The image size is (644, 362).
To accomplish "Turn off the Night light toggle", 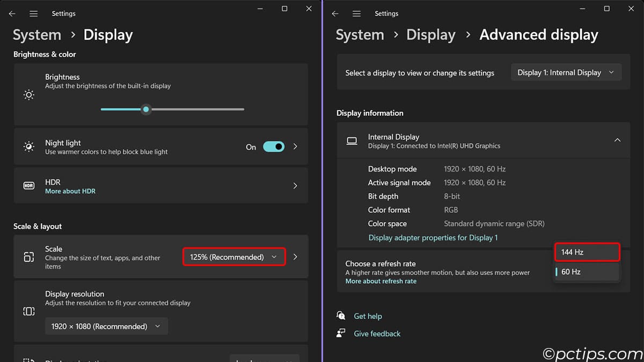I will pyautogui.click(x=274, y=146).
